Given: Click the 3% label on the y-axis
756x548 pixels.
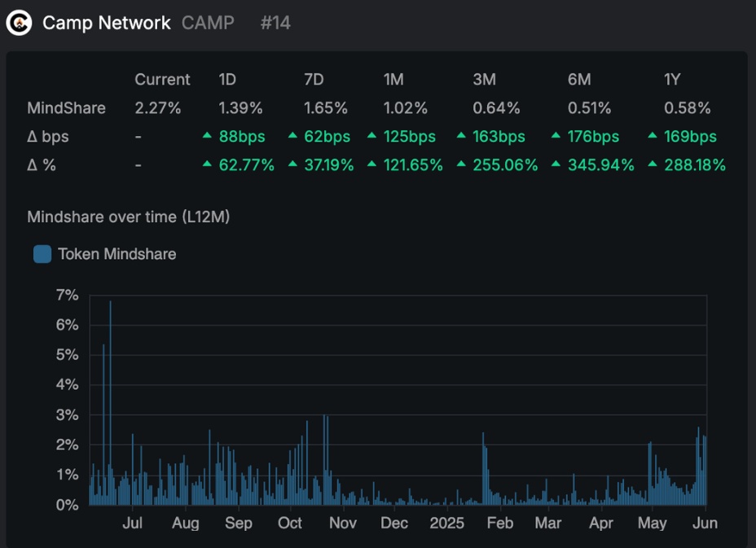Looking at the screenshot, I should coord(68,415).
